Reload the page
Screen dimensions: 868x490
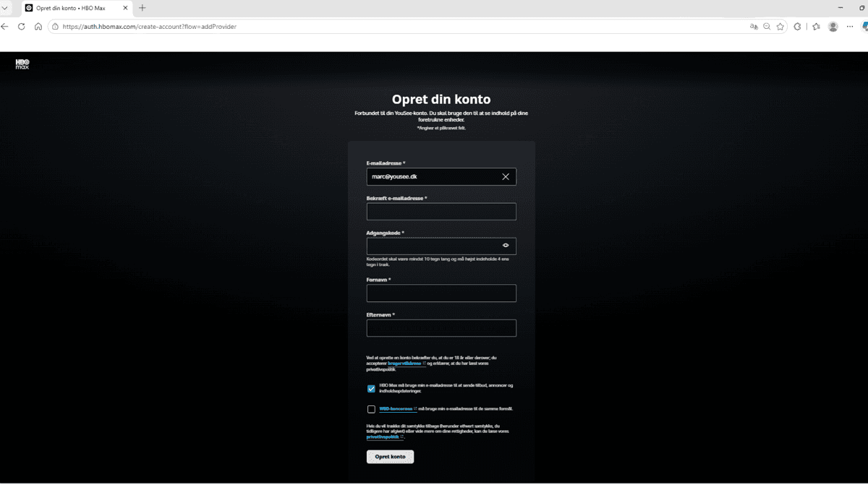coord(22,27)
